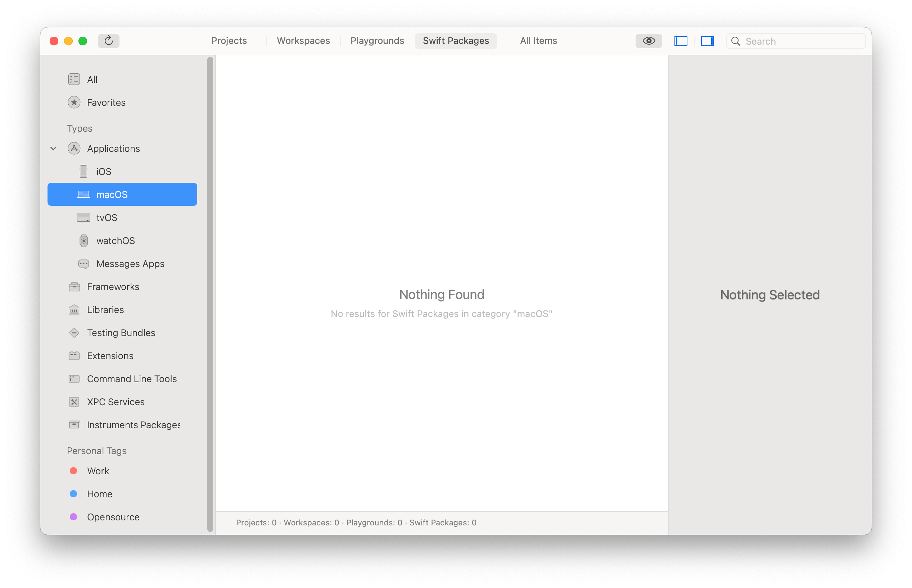Select the Frameworks toolbox icon
Viewport: 912px width, 588px height.
point(74,287)
